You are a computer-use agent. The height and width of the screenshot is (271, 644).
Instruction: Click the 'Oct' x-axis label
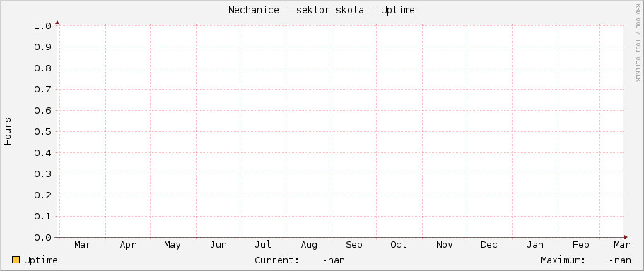[x=399, y=245]
